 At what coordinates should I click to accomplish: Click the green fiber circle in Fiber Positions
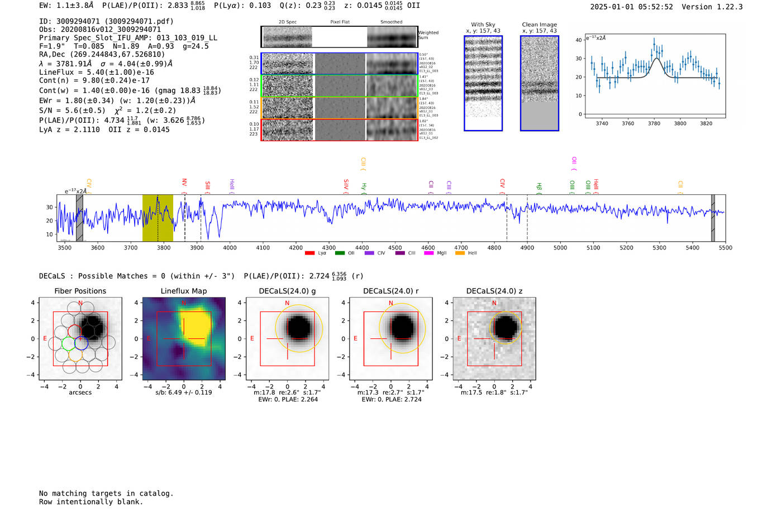pos(68,343)
